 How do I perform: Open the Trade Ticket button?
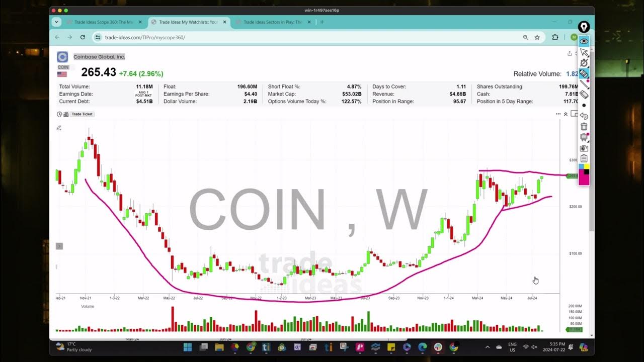point(82,114)
